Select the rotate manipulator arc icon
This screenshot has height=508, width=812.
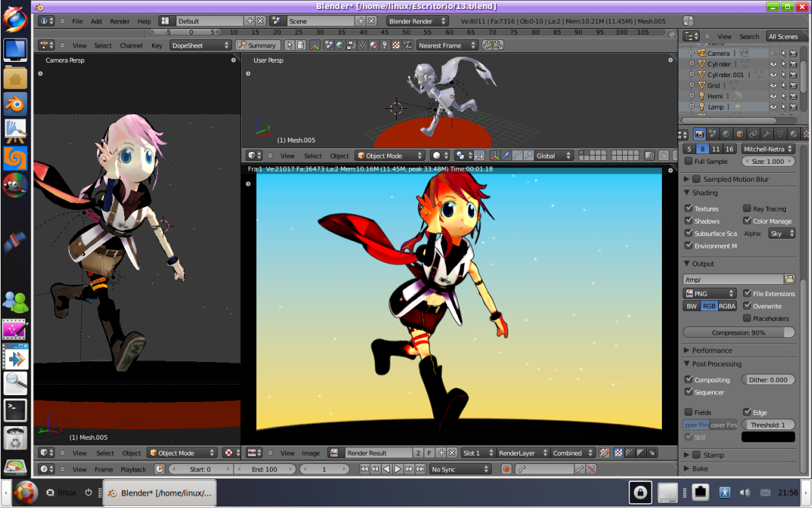[517, 156]
